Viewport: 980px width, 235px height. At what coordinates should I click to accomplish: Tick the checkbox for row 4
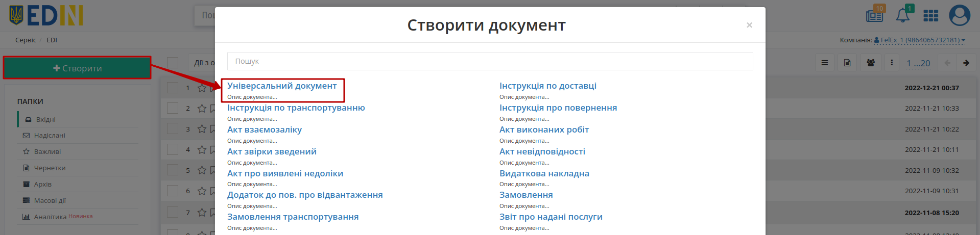(x=173, y=149)
